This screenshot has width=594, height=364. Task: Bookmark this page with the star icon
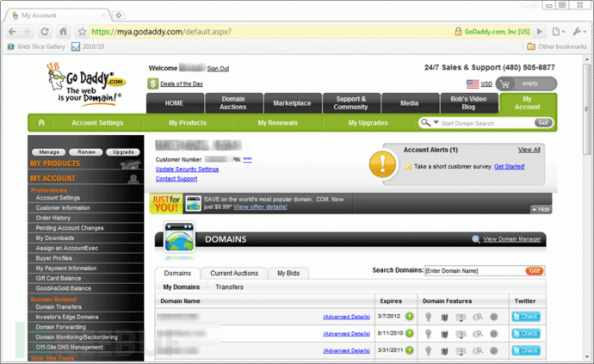click(x=82, y=32)
